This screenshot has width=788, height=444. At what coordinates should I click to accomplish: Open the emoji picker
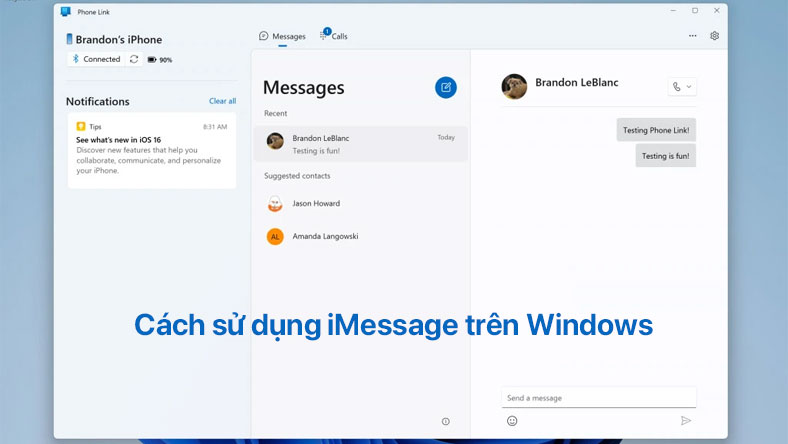click(512, 421)
